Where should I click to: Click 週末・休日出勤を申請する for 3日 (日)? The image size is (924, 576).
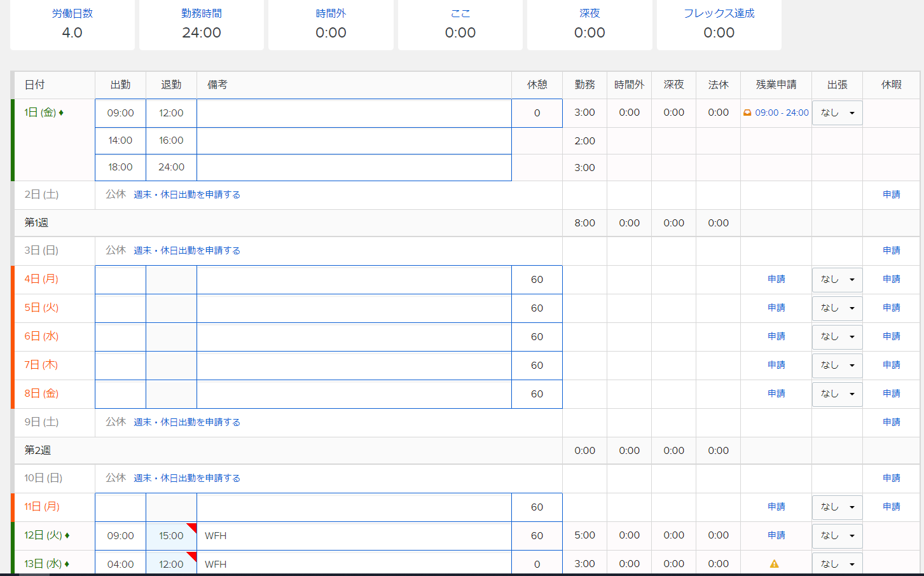pyautogui.click(x=187, y=250)
